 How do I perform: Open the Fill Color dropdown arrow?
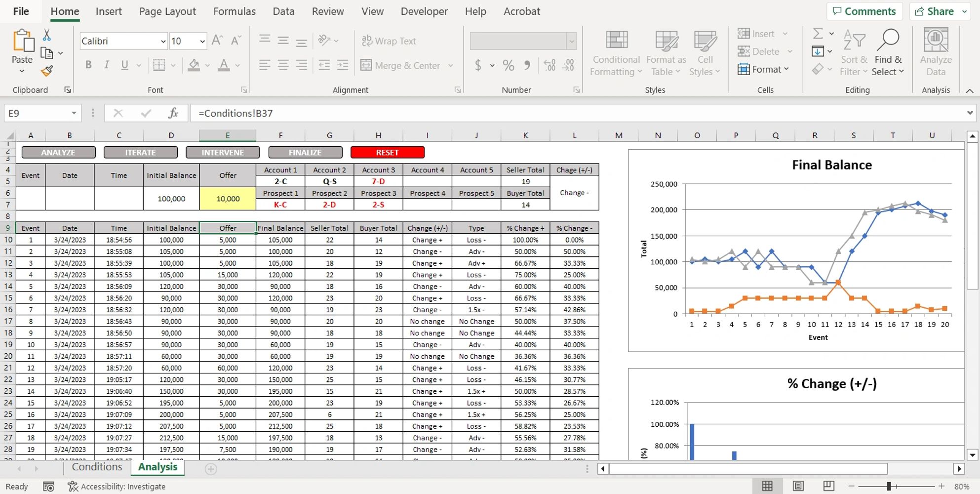(x=207, y=65)
